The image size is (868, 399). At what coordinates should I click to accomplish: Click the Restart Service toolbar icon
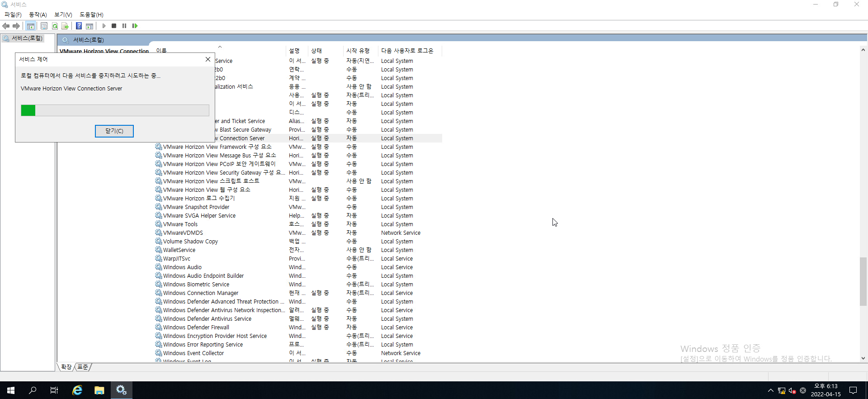click(x=135, y=26)
